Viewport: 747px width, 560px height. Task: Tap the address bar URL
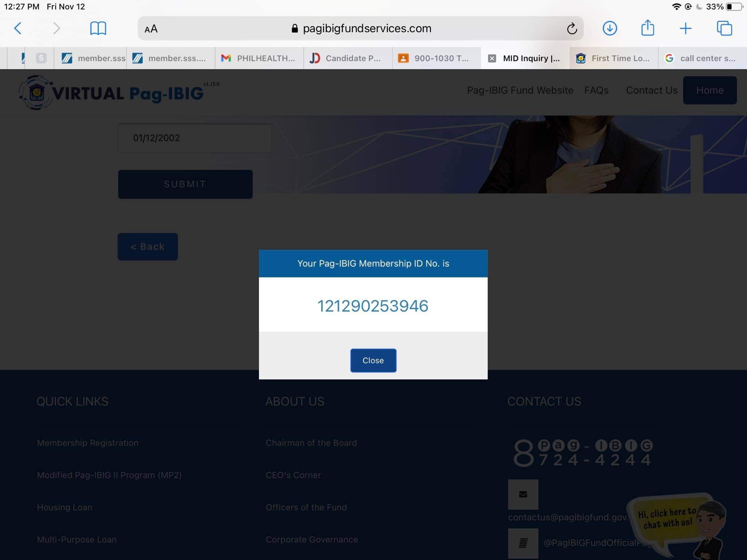pyautogui.click(x=367, y=28)
